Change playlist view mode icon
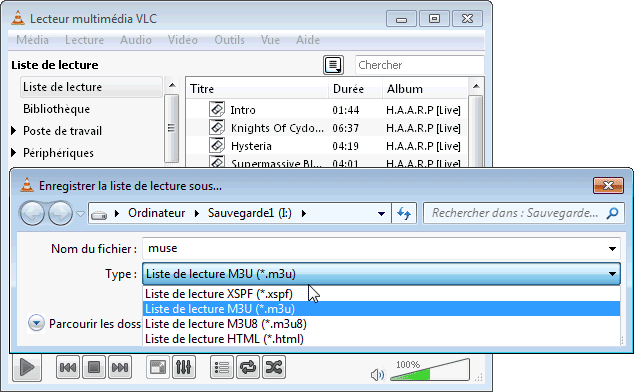Viewport: 634px width, 392px height. (x=334, y=65)
